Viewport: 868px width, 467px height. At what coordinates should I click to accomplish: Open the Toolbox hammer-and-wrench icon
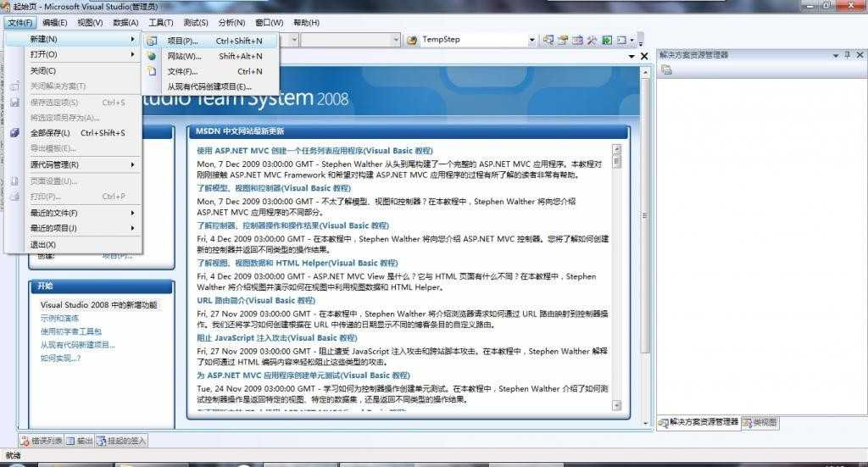click(x=592, y=40)
